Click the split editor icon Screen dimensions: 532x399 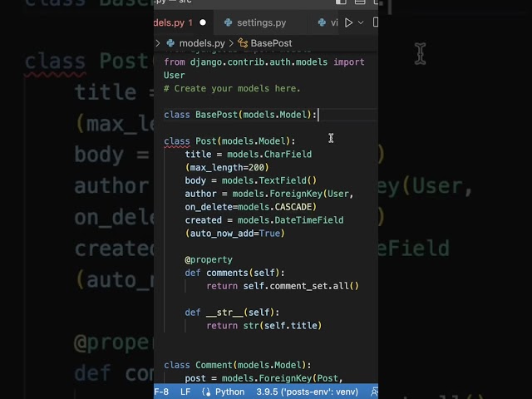coord(375,22)
